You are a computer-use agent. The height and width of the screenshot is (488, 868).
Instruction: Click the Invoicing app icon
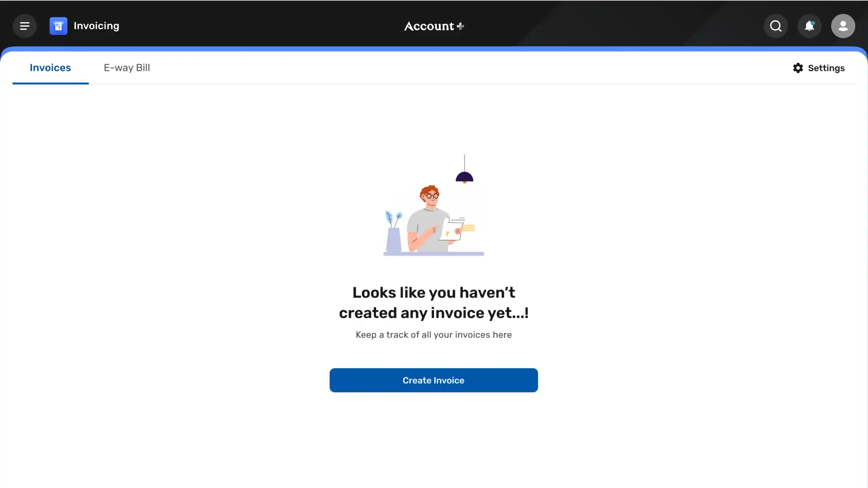(x=58, y=26)
